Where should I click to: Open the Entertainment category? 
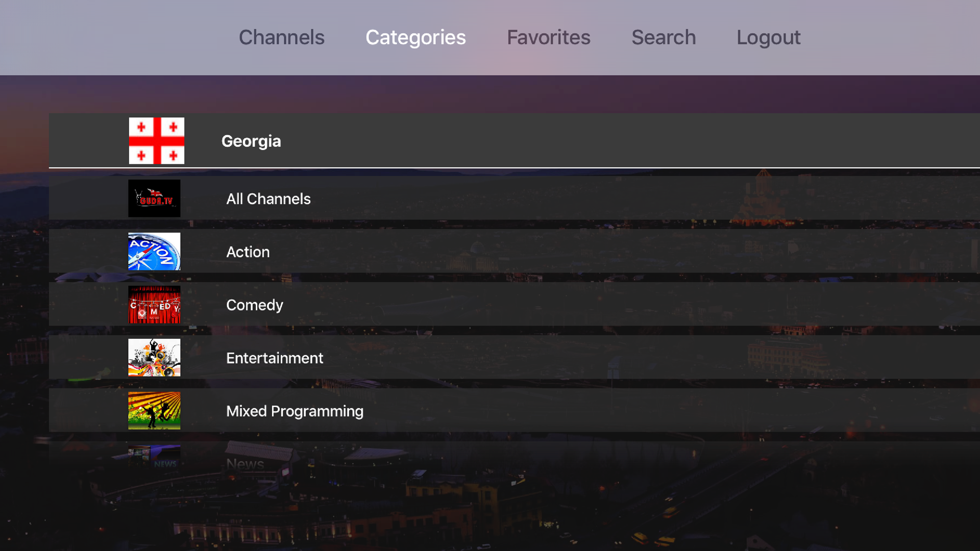(x=514, y=358)
